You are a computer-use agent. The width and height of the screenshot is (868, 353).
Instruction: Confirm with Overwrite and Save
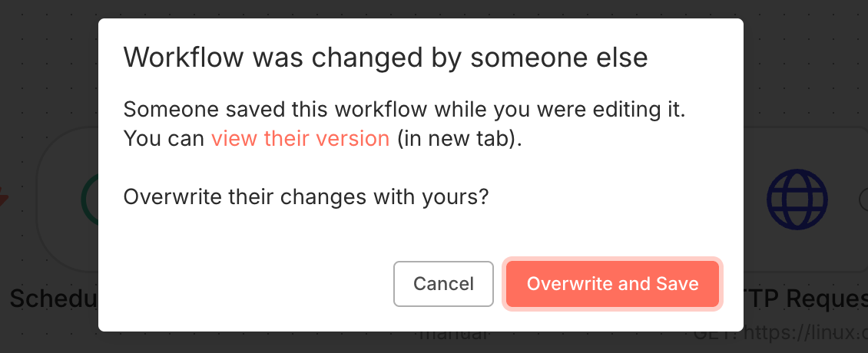(x=612, y=284)
